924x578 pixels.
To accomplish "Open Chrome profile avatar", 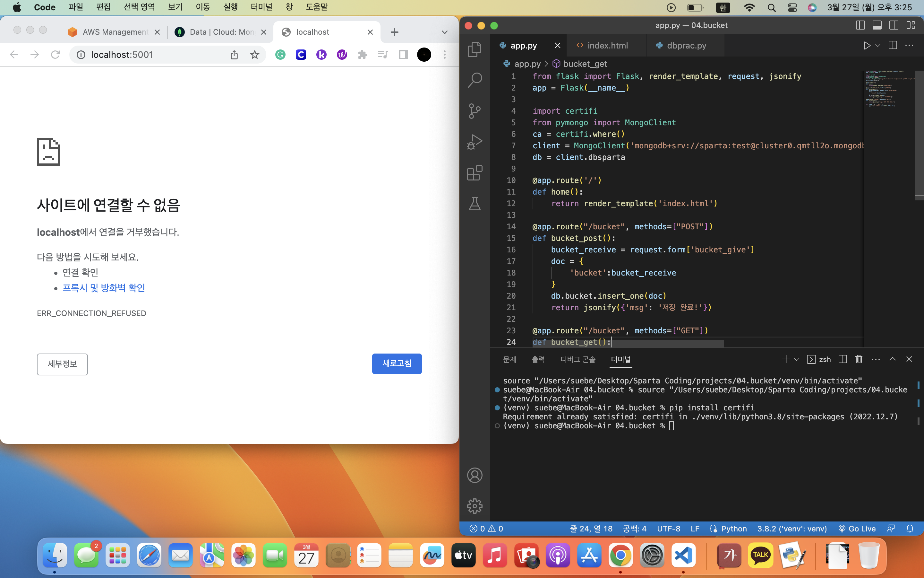I will coord(424,55).
